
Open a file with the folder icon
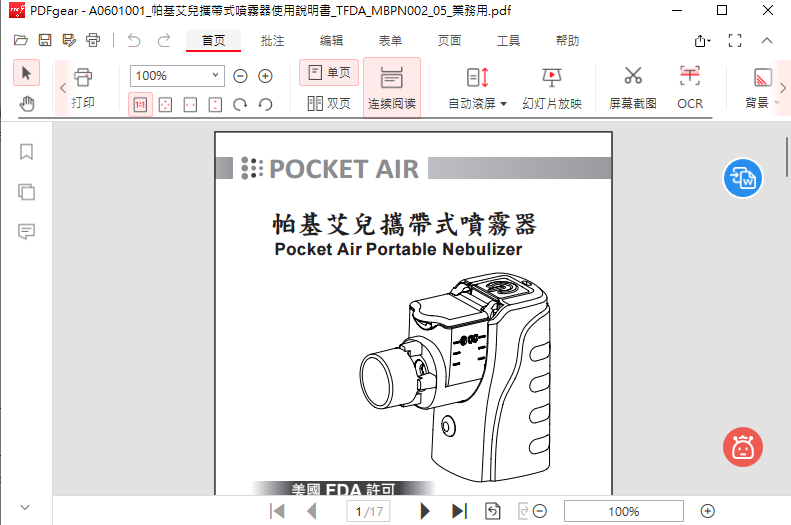click(x=21, y=40)
